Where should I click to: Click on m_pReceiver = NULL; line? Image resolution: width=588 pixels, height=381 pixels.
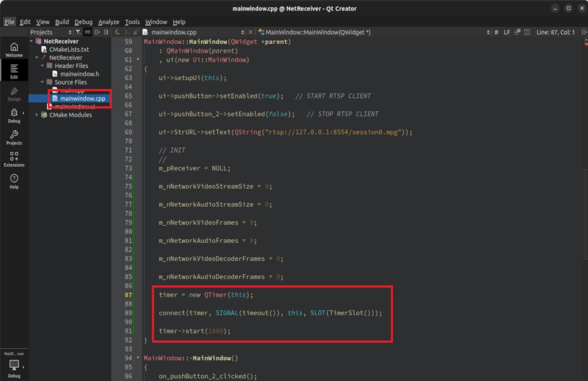(194, 168)
